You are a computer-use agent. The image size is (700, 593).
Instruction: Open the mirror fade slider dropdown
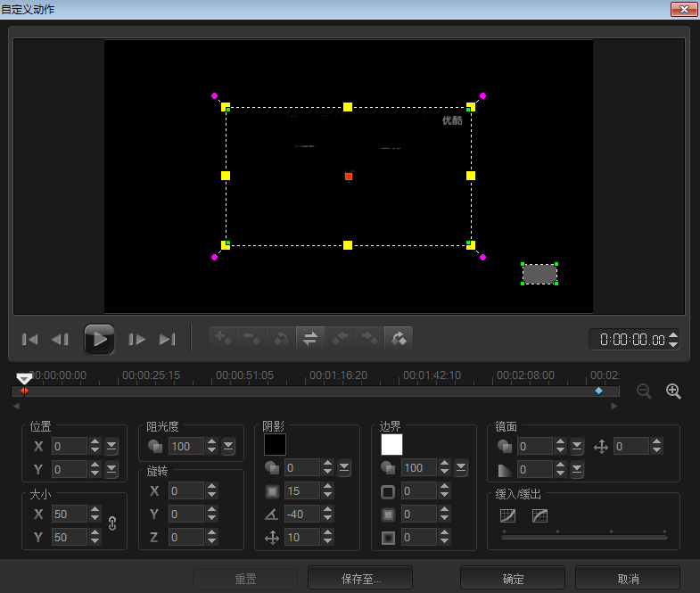[x=577, y=469]
